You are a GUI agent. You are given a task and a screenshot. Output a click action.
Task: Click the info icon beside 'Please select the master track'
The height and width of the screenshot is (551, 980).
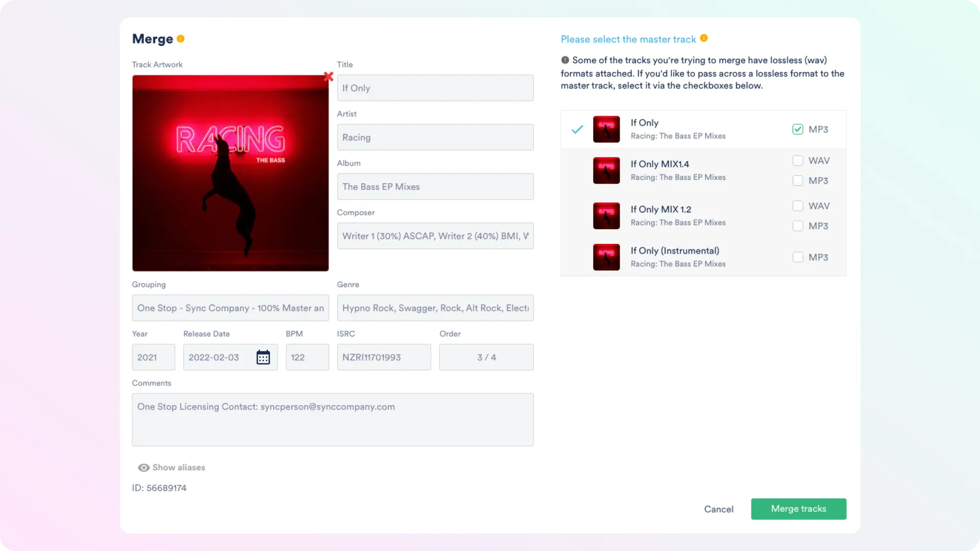[704, 38]
